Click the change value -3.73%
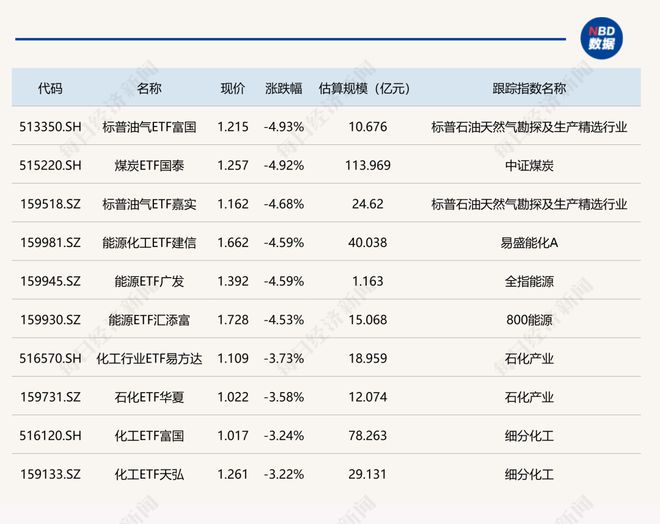The image size is (660, 524). click(x=284, y=359)
